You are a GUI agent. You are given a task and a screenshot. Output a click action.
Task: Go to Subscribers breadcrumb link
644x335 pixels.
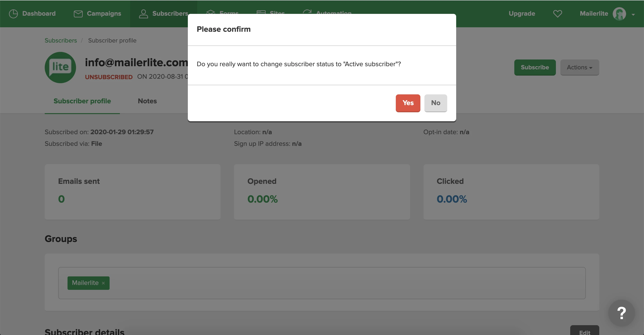[61, 40]
